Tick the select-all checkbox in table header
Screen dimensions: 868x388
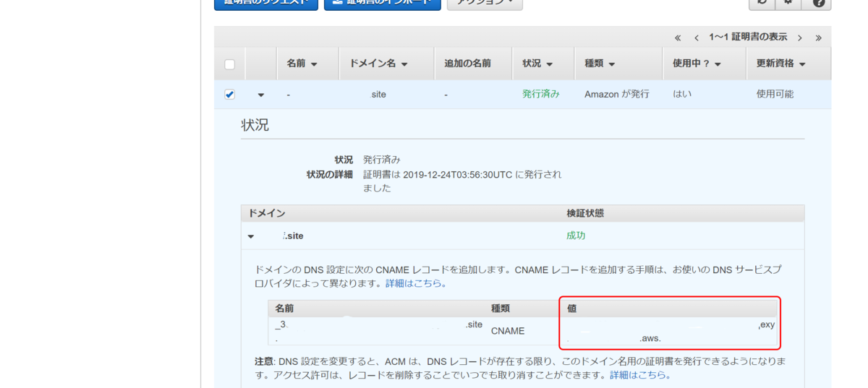point(229,64)
